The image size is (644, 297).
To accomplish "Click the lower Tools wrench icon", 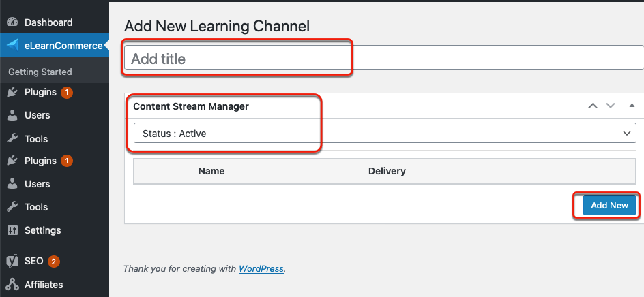I will (x=12, y=207).
